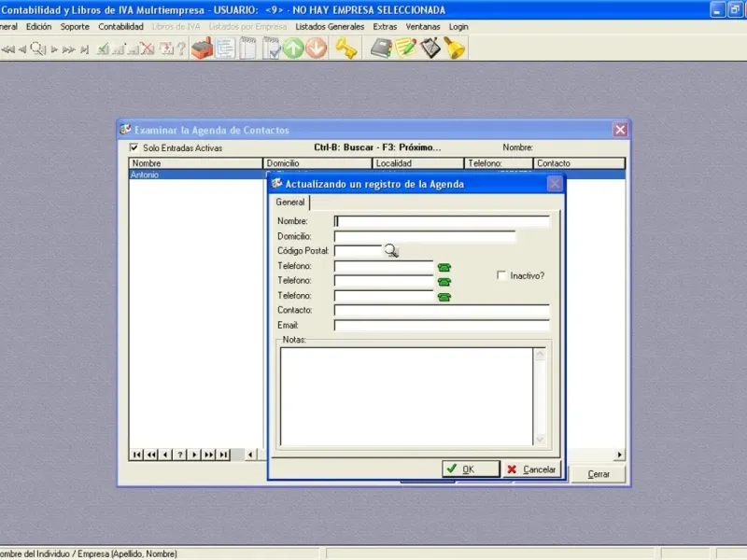This screenshot has height=560, width=747.
Task: Open the gray address book toolbar icon
Action: (x=381, y=49)
